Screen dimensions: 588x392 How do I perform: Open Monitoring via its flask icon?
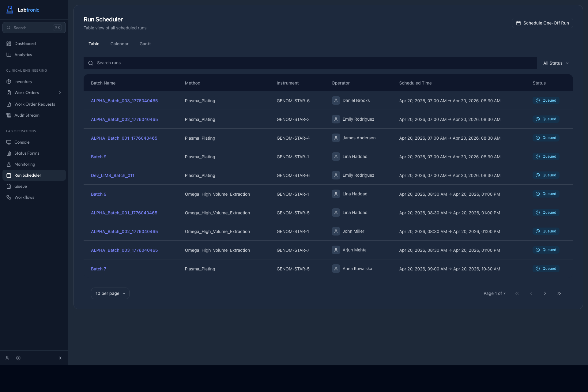(9, 164)
